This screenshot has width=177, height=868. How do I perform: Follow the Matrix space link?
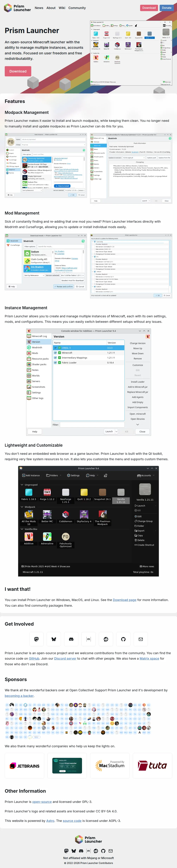pos(149,658)
